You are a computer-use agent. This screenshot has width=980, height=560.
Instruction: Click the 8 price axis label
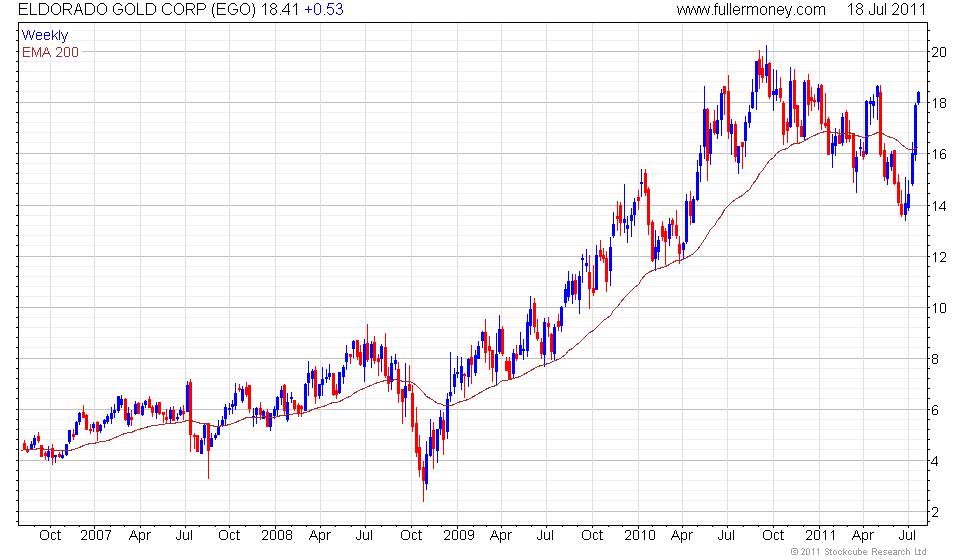click(935, 359)
